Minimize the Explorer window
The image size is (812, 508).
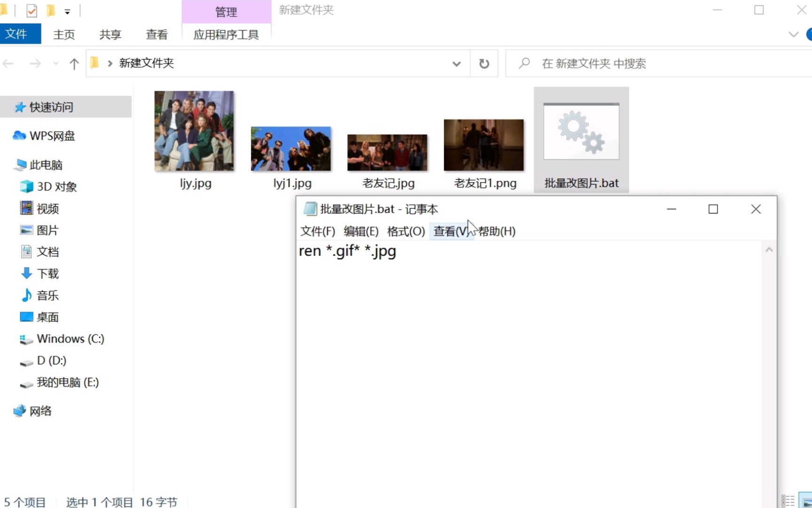(x=718, y=10)
